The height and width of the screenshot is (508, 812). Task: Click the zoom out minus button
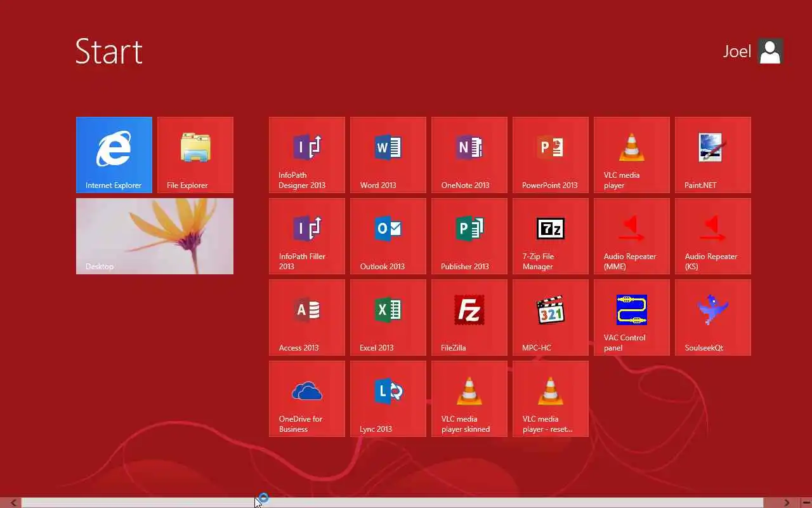[x=806, y=502]
